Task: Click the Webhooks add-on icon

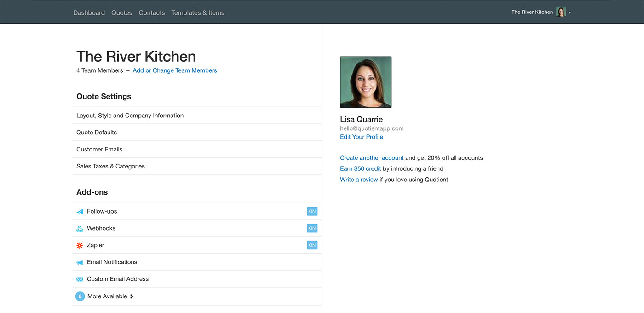Action: coord(80,229)
